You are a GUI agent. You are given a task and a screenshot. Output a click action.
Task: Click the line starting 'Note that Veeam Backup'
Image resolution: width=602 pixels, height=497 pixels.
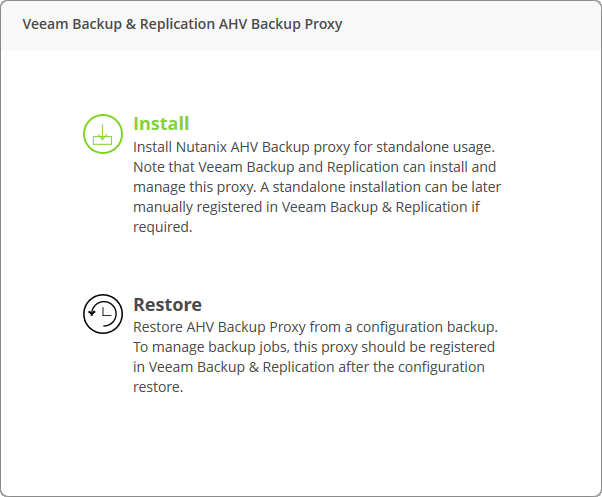[x=314, y=166]
